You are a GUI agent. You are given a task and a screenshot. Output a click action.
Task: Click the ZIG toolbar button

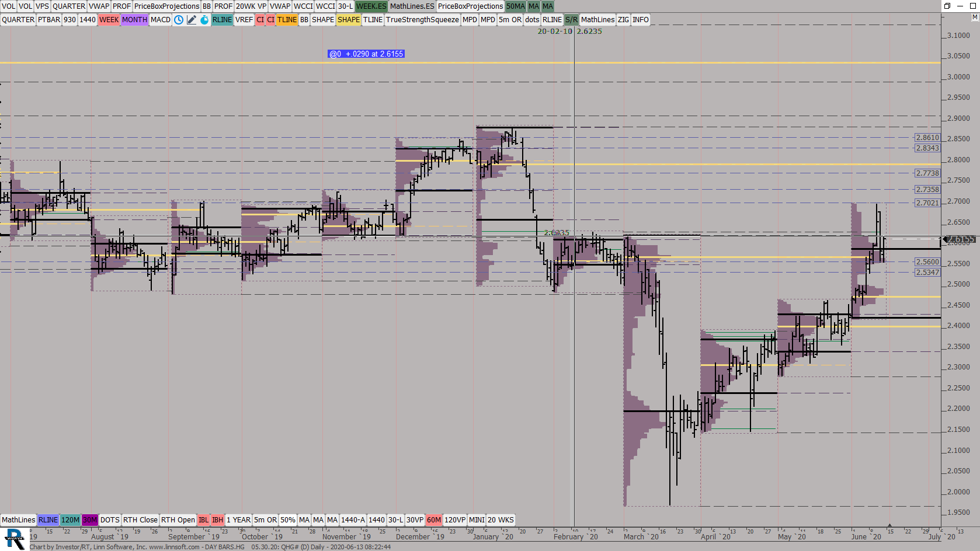(x=624, y=20)
